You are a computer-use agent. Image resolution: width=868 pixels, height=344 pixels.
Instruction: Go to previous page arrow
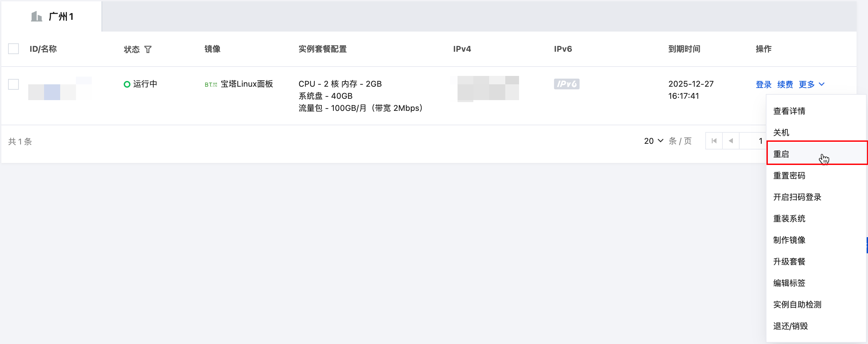point(731,141)
